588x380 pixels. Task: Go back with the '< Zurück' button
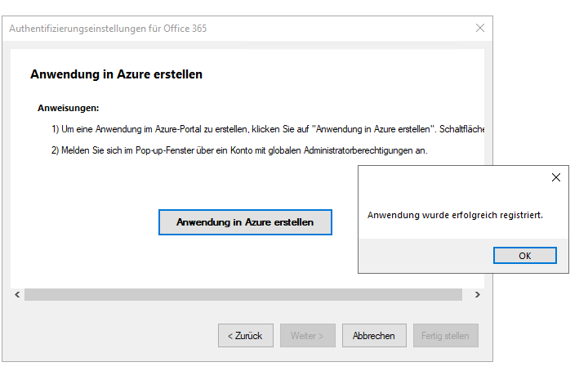pos(246,335)
